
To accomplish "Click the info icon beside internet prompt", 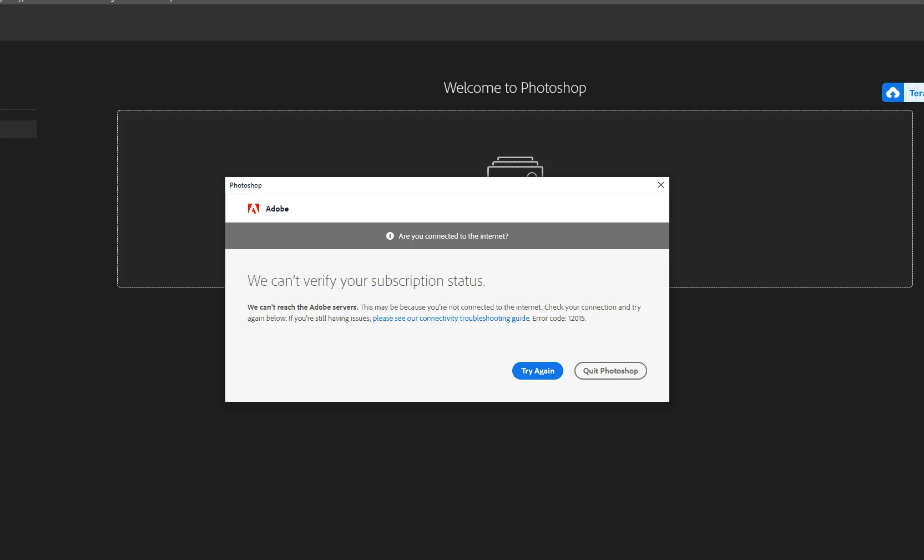I will pos(390,236).
